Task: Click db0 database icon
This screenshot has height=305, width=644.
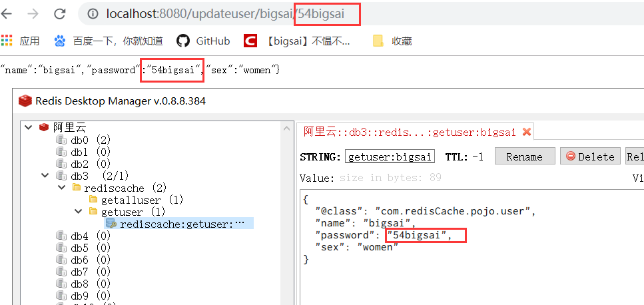Action: pyautogui.click(x=61, y=140)
